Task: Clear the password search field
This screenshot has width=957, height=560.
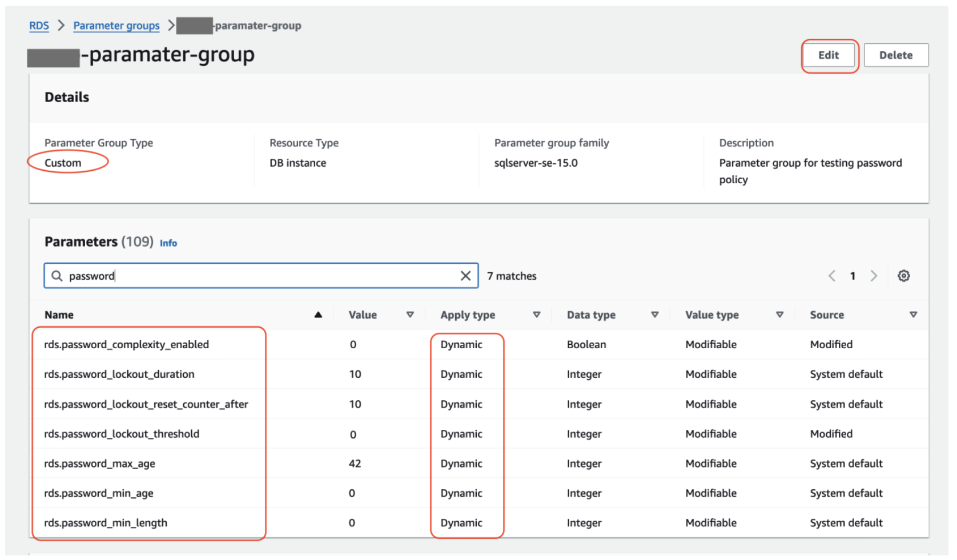Action: [x=465, y=276]
